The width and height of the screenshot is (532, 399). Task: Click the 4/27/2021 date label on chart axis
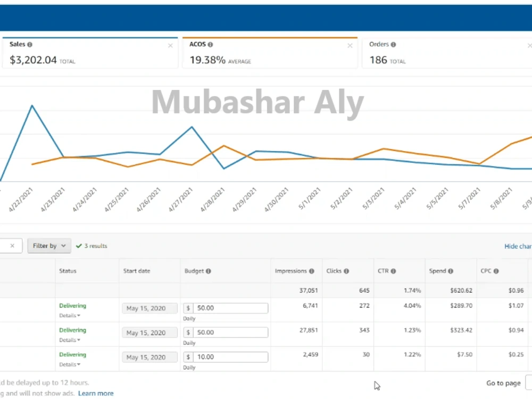[x=180, y=199]
